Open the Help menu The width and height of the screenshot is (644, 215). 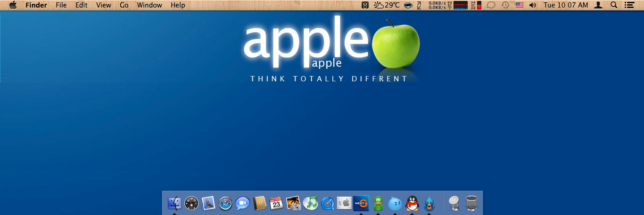(178, 5)
